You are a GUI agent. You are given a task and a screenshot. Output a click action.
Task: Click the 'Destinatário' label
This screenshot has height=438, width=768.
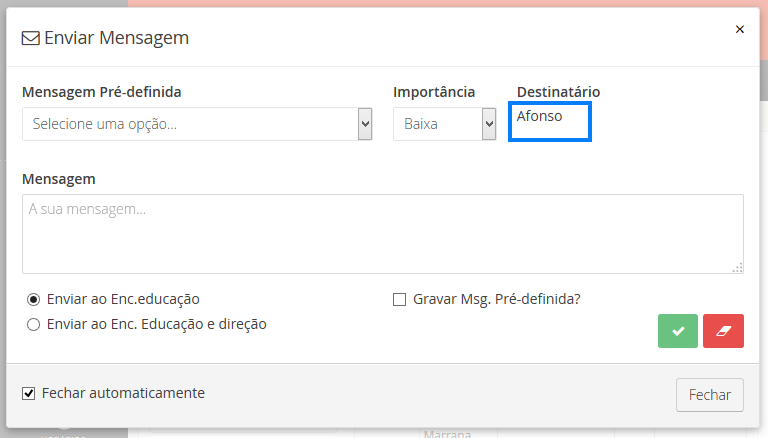pyautogui.click(x=558, y=92)
